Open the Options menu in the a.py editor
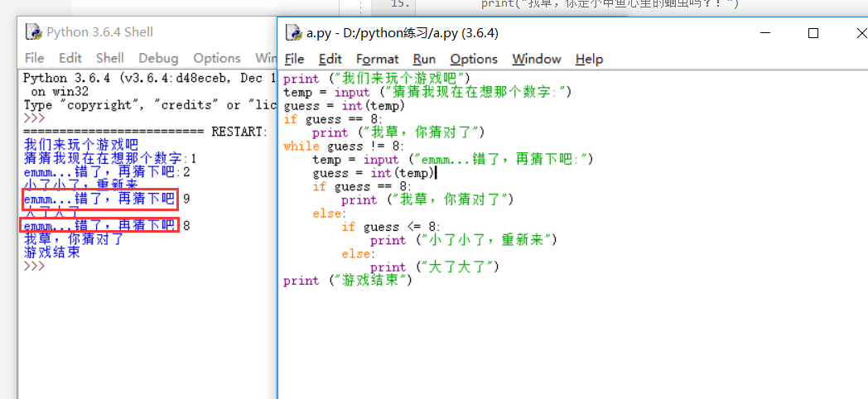Screen dimensions: 868x399 [x=474, y=60]
